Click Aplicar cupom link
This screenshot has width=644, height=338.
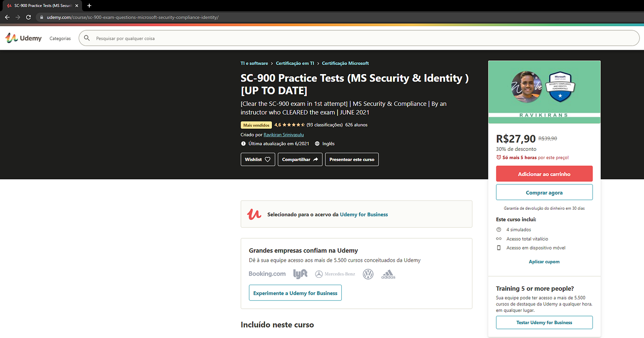pos(544,262)
